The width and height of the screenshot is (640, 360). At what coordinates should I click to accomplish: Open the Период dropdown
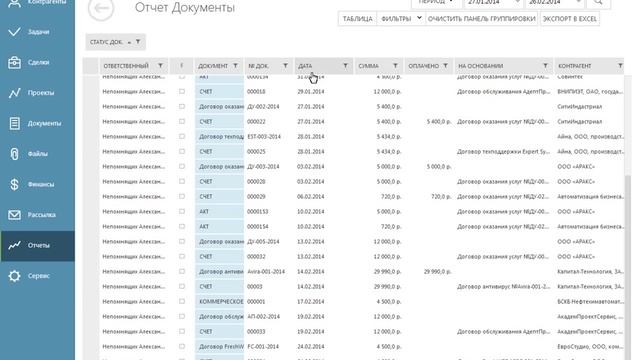(436, 2)
